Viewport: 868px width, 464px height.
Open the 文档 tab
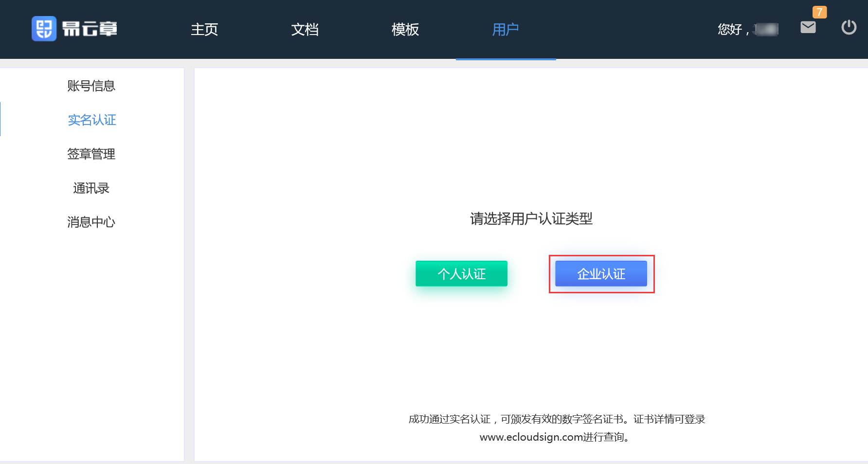pos(305,30)
